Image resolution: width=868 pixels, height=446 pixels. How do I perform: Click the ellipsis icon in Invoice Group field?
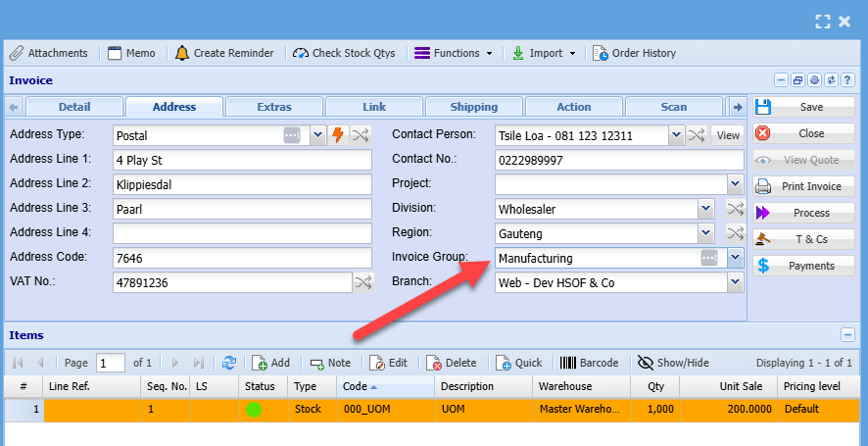coord(710,258)
